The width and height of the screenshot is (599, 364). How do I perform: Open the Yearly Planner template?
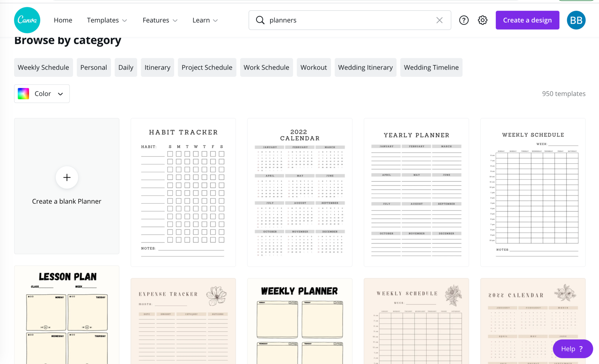pyautogui.click(x=416, y=192)
